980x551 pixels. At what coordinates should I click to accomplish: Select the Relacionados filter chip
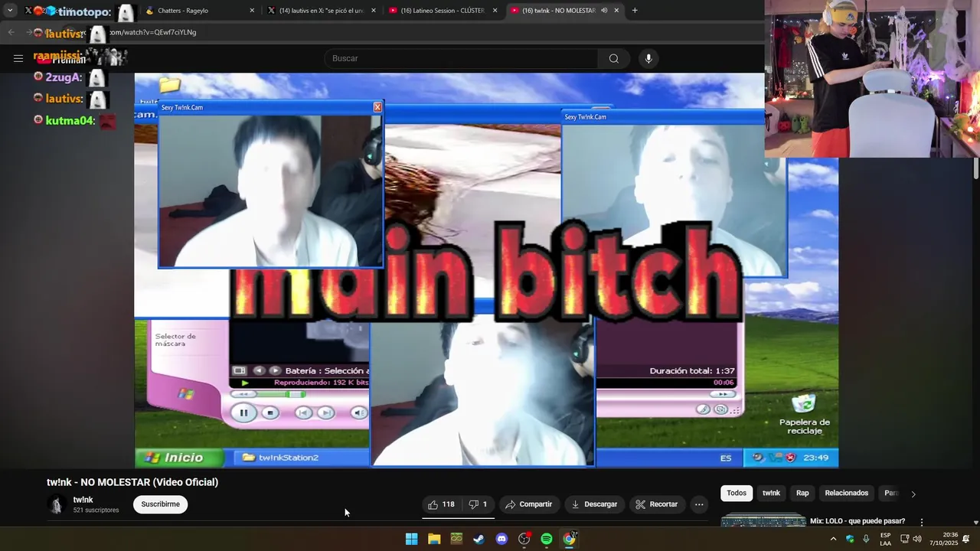(846, 493)
